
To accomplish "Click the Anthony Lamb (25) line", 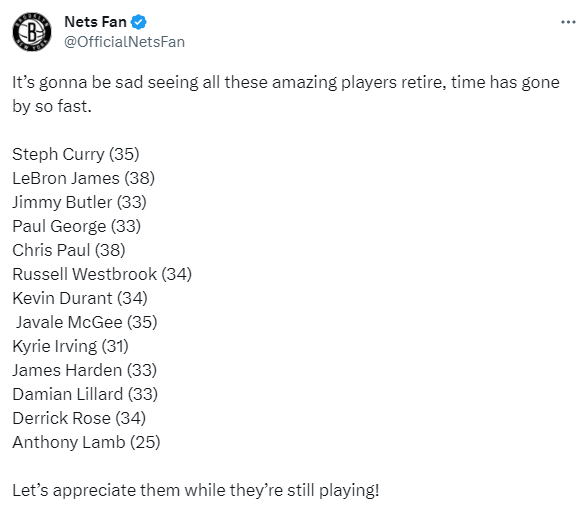I will [86, 442].
